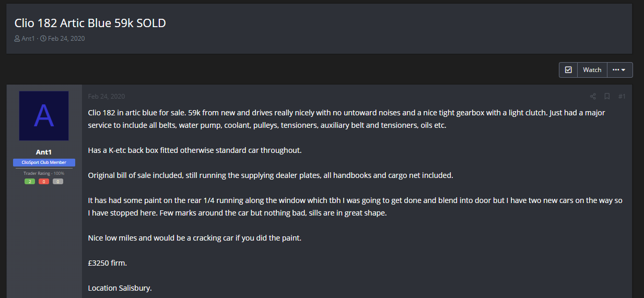
Task: Click the Feb 24, 2020 post timestamp
Action: pos(107,97)
